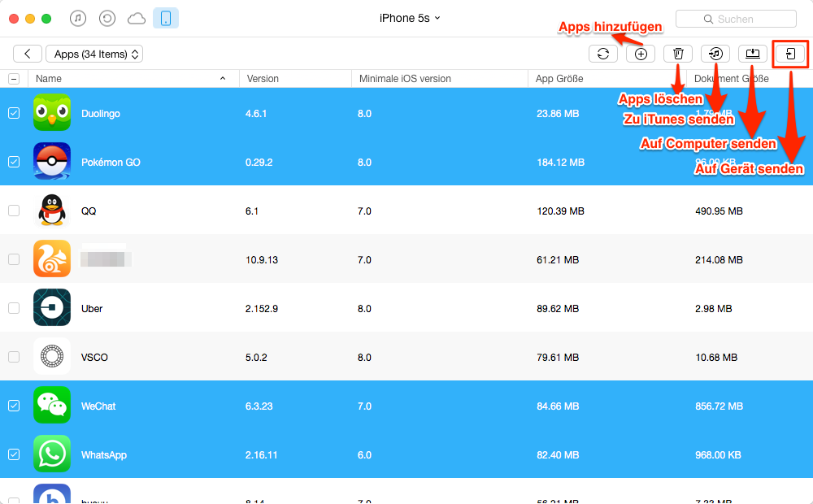Click the 61.21 MB app size

point(558,260)
